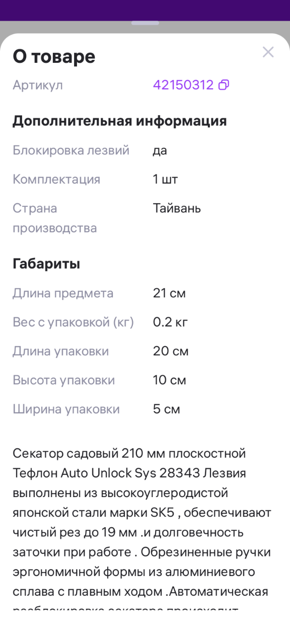Tap the purple article number 42150312
The image size is (290, 644).
pyautogui.click(x=183, y=85)
